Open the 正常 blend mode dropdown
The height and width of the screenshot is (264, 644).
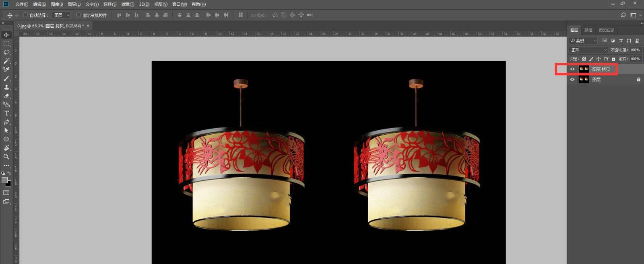[x=588, y=50]
